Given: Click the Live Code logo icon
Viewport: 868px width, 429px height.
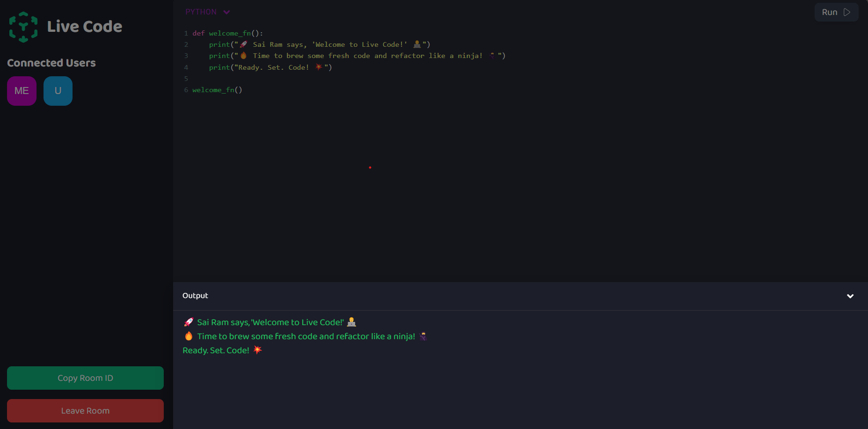Looking at the screenshot, I should [23, 27].
